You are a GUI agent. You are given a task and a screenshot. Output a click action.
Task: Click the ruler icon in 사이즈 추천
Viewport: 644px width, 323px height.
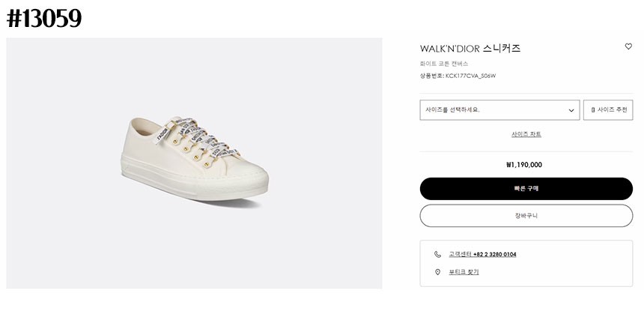[x=593, y=110]
